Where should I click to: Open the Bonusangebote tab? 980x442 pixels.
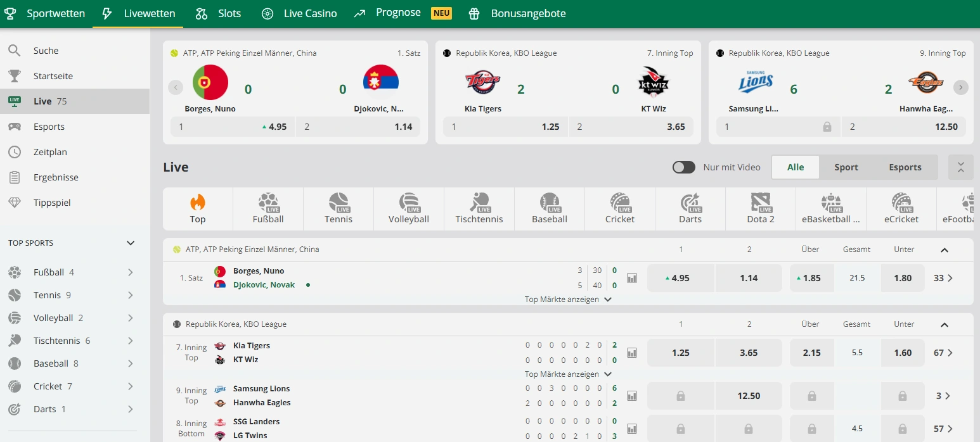click(x=517, y=13)
